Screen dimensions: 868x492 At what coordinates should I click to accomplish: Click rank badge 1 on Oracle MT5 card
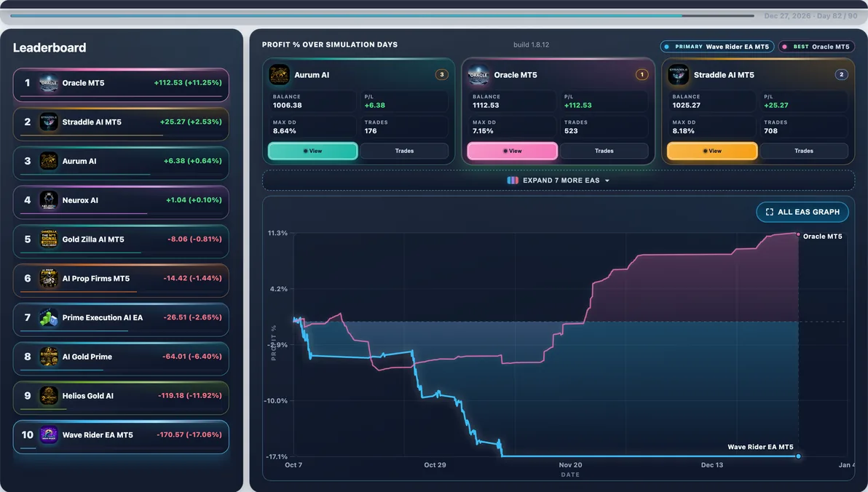click(x=642, y=75)
